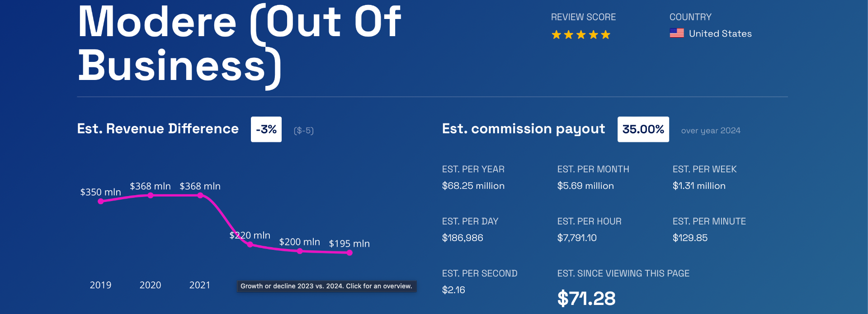This screenshot has height=314, width=868.
Task: Click the third review score star
Action: (581, 35)
